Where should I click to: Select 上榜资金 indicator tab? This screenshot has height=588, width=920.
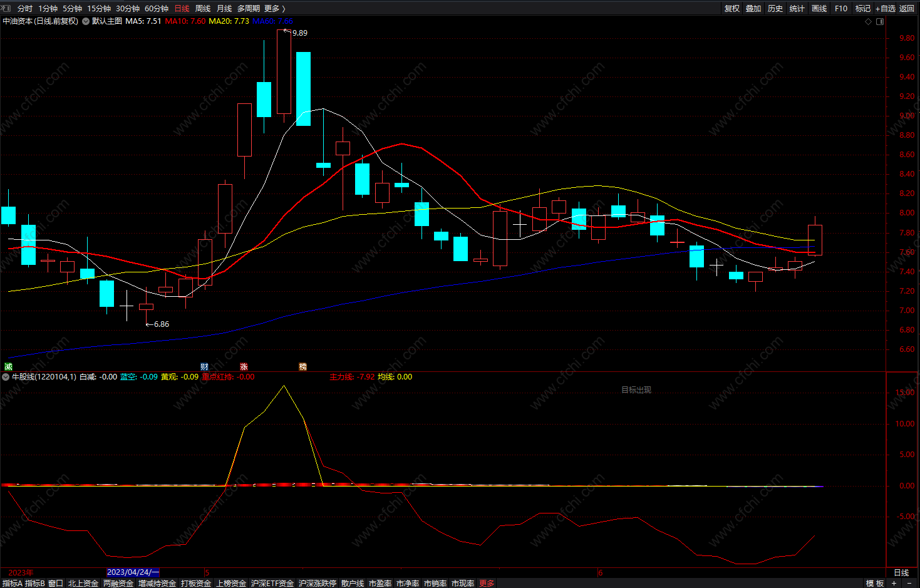pos(231,583)
